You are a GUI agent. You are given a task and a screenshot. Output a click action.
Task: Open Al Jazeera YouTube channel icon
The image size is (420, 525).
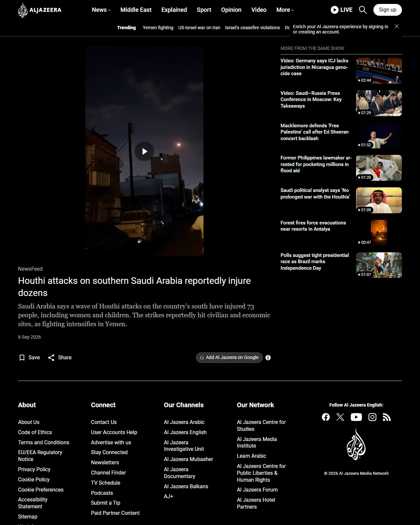tap(356, 417)
